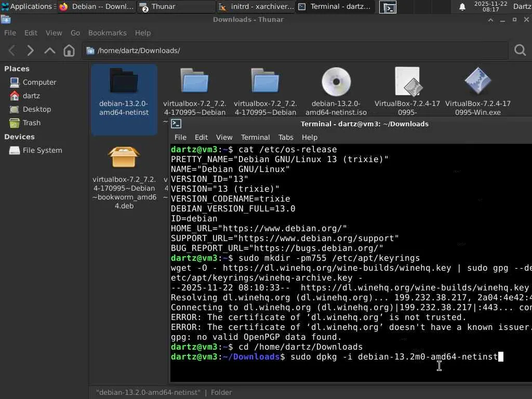Select the debian-13.2.0-amd64-netinst.iso disc file
The image size is (532, 399).
(x=336, y=82)
